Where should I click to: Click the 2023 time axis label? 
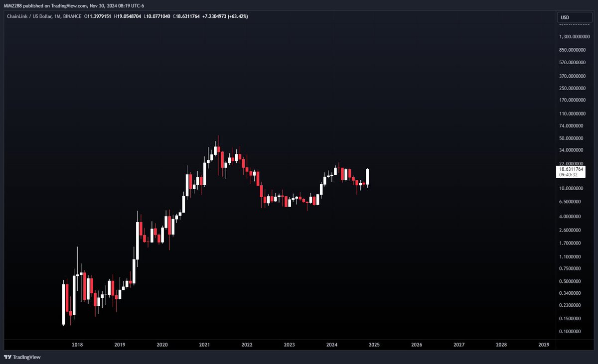tap(290, 345)
